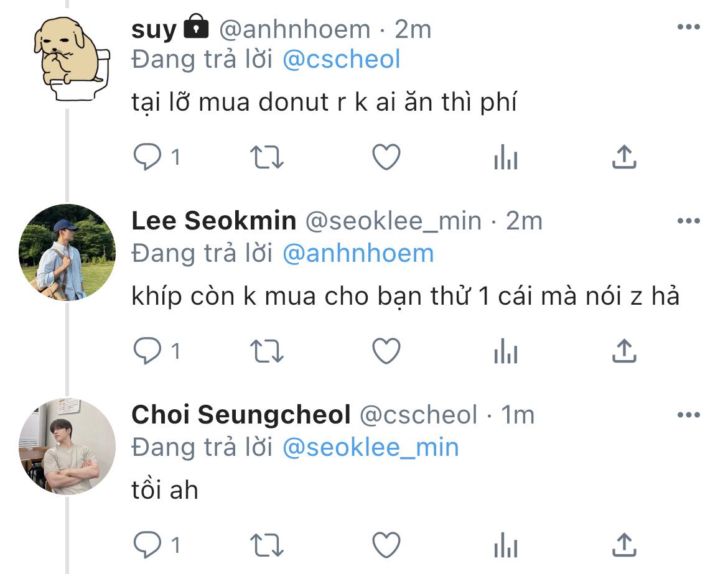This screenshot has width=728, height=574.
Task: Reply to Choi Seungcheol's tweet
Action: click(147, 545)
